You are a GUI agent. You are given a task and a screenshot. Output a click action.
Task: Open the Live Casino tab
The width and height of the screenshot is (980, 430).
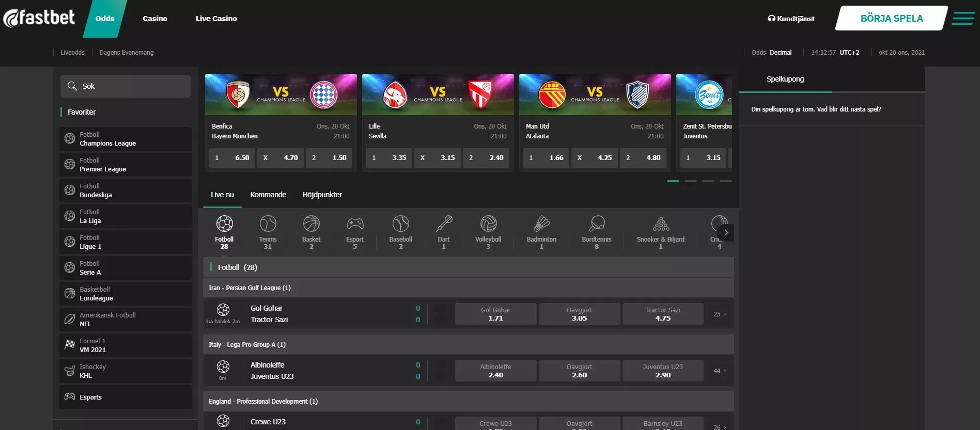[216, 19]
